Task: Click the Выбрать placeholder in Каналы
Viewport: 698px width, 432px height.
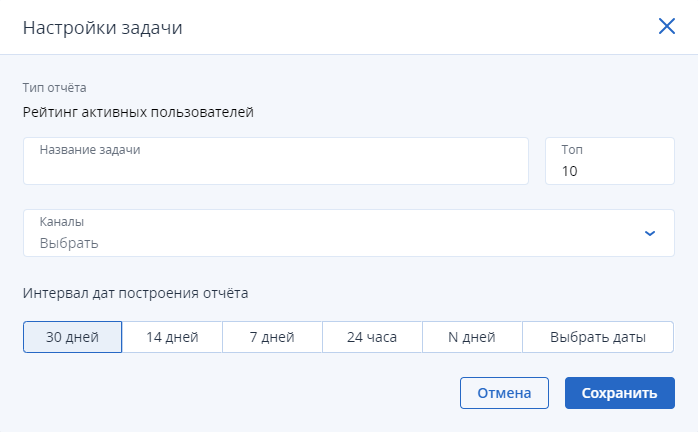Action: point(69,243)
